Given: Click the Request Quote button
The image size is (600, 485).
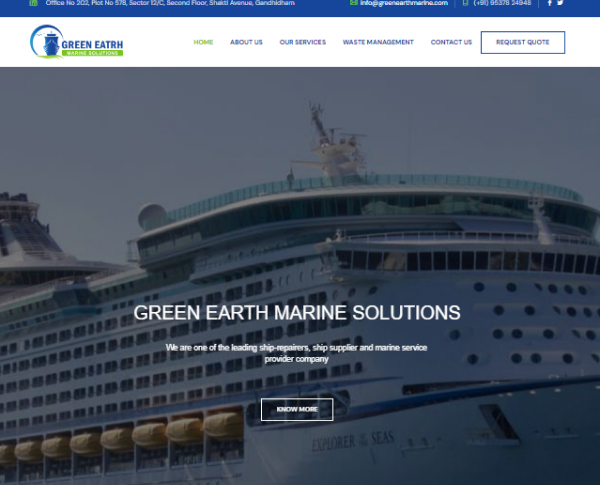Looking at the screenshot, I should 523,42.
